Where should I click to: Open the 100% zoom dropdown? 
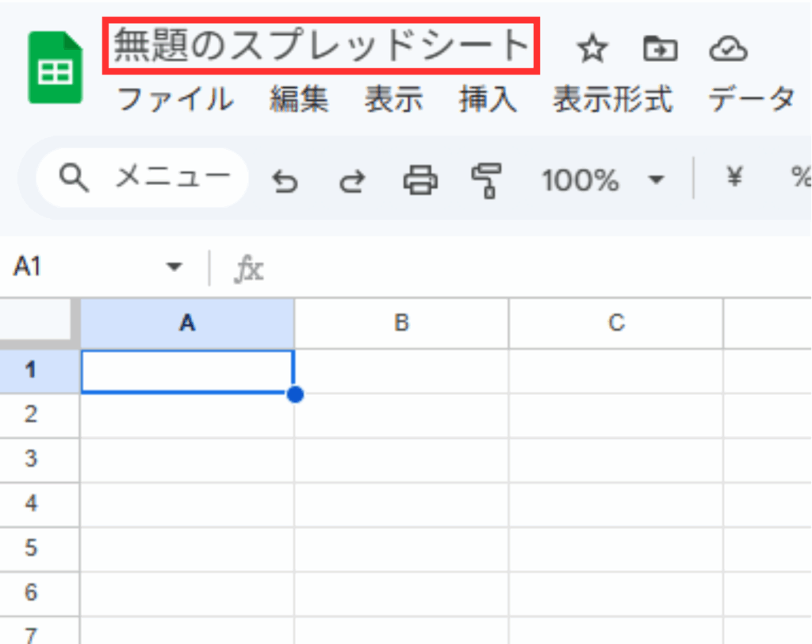pos(601,181)
